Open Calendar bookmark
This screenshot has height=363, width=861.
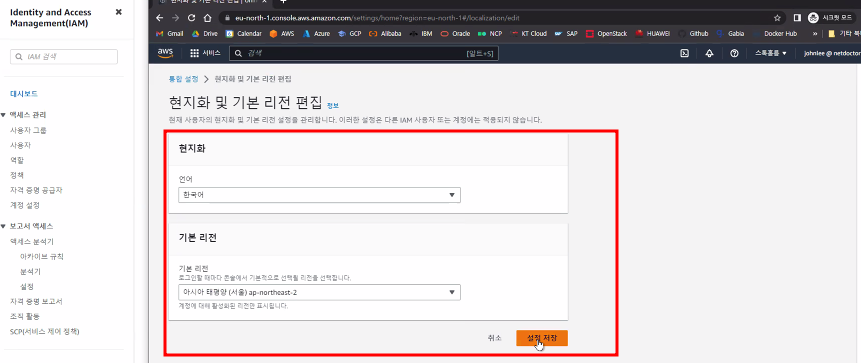(243, 33)
